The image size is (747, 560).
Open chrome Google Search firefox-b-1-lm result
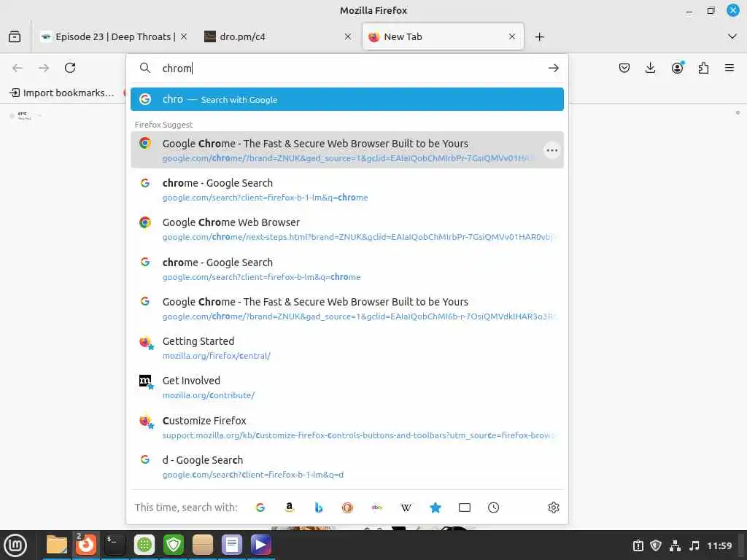[x=347, y=190]
